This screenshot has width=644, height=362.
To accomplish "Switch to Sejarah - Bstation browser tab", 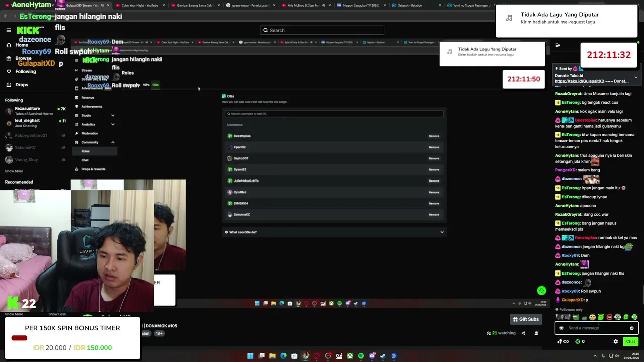I will click(x=417, y=5).
